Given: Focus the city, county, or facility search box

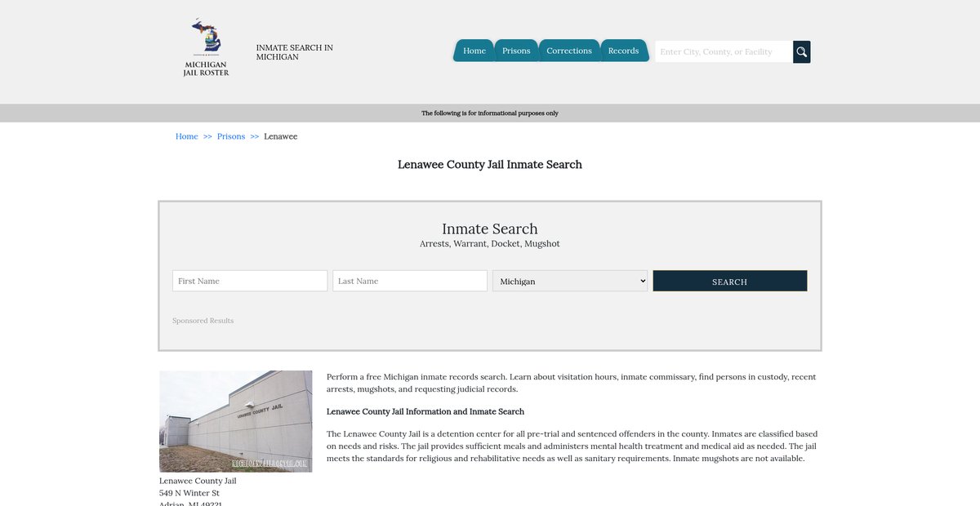Looking at the screenshot, I should click(x=724, y=51).
